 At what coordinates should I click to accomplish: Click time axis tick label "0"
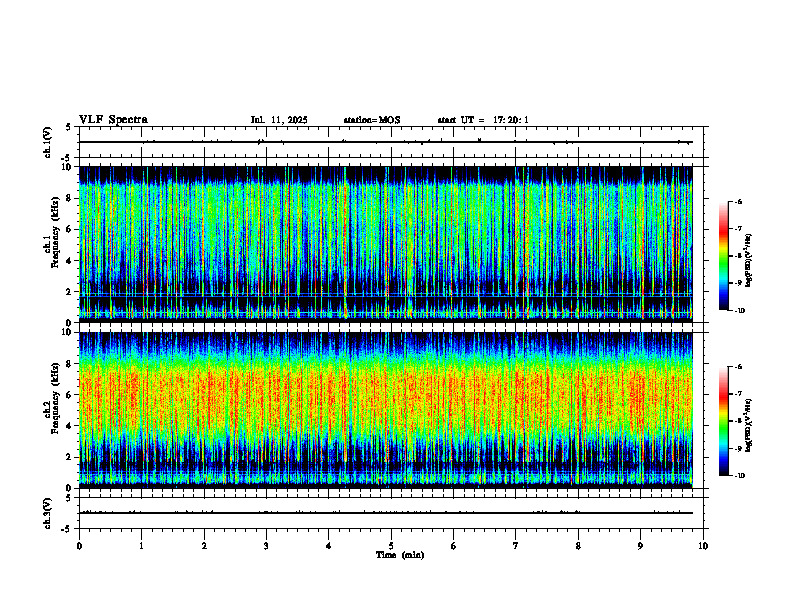click(x=79, y=546)
